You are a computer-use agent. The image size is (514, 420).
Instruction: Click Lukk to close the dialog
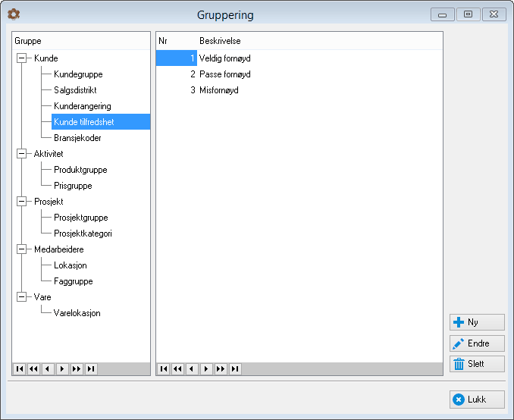point(477,400)
